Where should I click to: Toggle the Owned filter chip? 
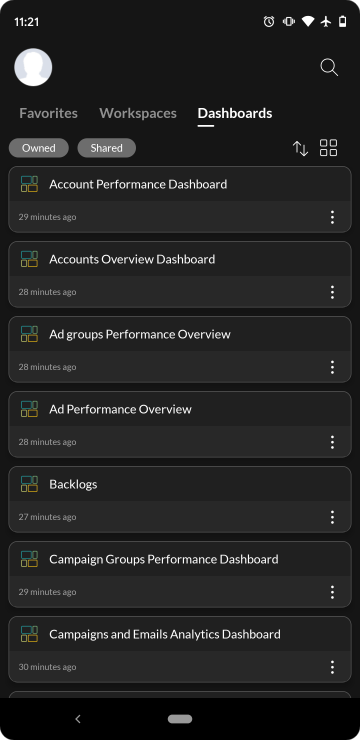point(39,148)
